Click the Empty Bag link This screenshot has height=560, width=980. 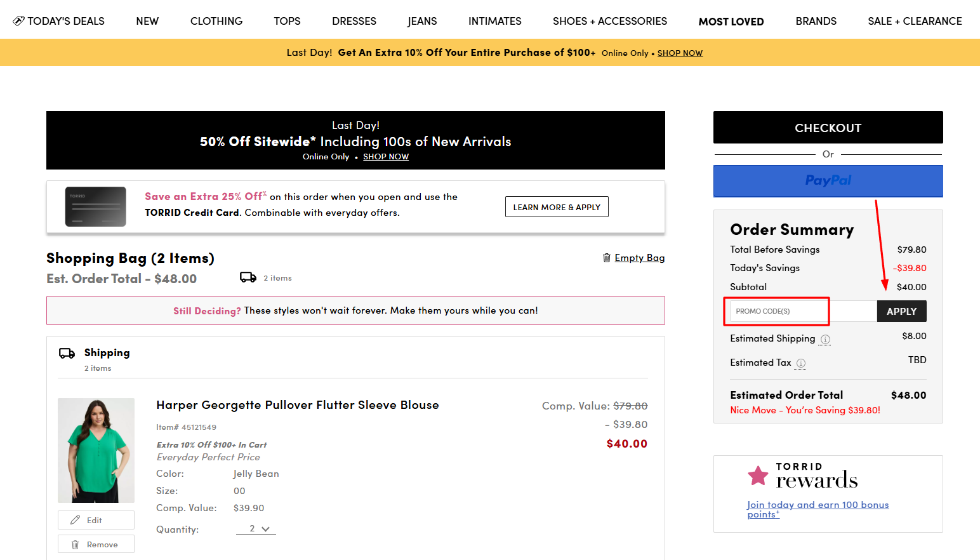tap(640, 258)
